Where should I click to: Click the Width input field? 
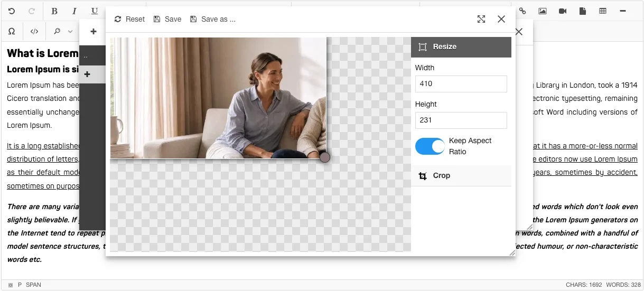click(x=461, y=83)
